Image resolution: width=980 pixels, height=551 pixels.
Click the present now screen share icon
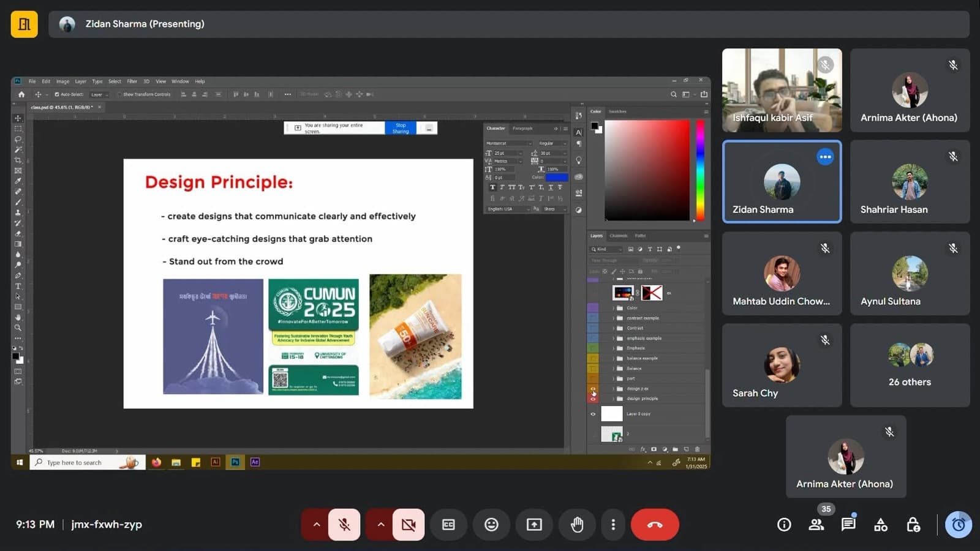[x=534, y=525]
